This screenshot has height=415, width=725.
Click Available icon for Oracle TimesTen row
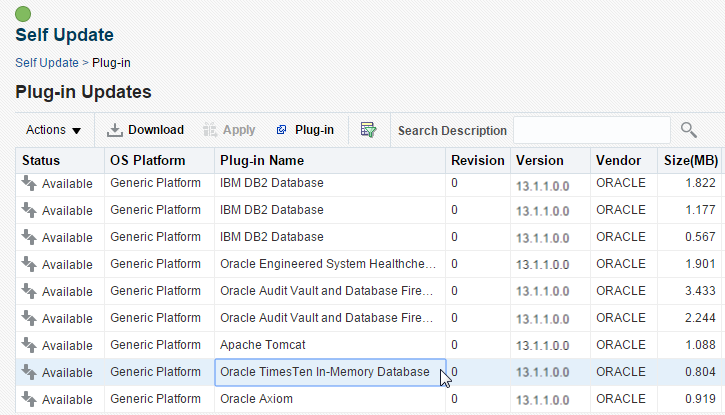[x=29, y=372]
